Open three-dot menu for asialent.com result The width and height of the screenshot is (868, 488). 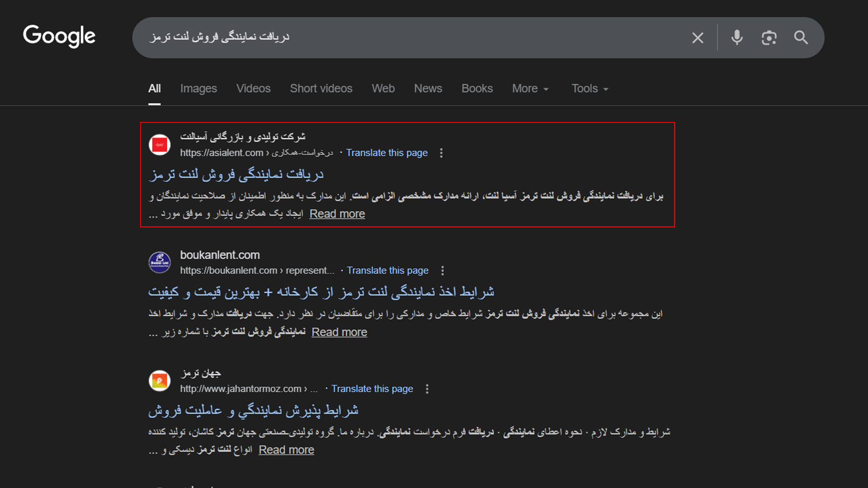(441, 153)
